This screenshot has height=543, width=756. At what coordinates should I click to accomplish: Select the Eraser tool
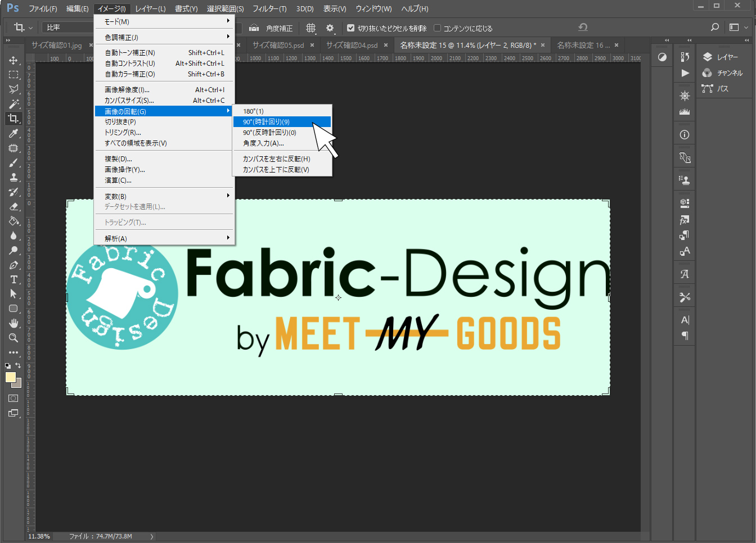pos(13,206)
